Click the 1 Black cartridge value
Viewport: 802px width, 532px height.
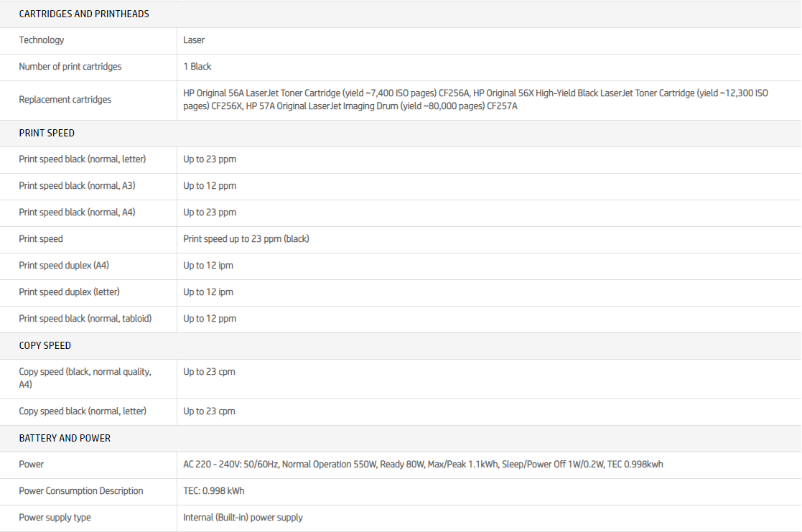coord(197,67)
